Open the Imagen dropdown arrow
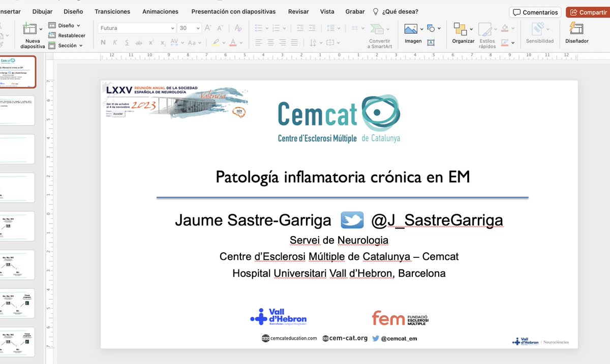The width and height of the screenshot is (610, 364). pyautogui.click(x=421, y=29)
